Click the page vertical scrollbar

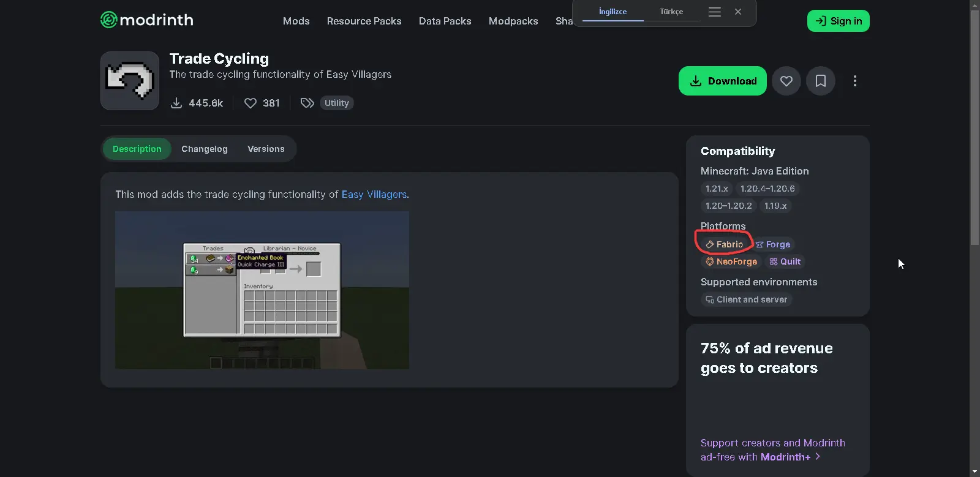tap(975, 129)
